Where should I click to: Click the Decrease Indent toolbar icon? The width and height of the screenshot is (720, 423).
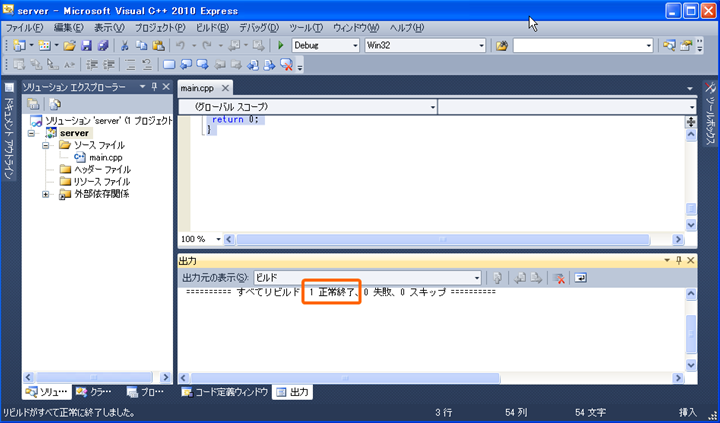tap(92, 65)
